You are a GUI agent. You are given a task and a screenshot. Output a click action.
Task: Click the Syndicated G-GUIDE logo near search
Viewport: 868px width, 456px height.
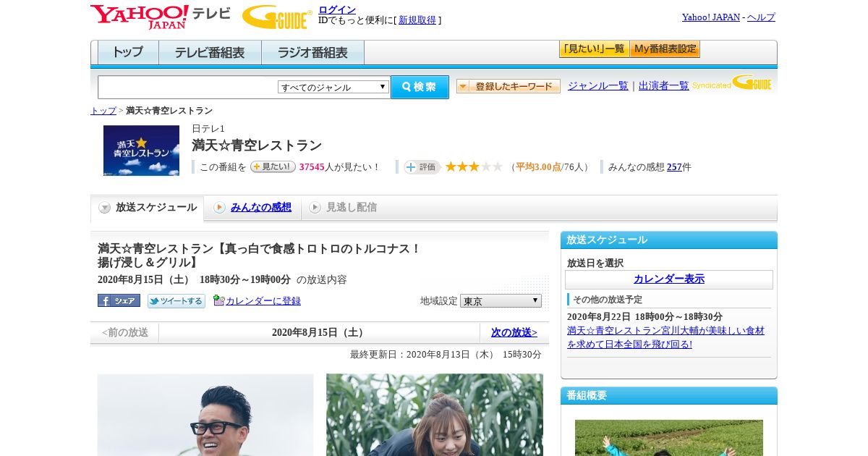click(x=731, y=83)
